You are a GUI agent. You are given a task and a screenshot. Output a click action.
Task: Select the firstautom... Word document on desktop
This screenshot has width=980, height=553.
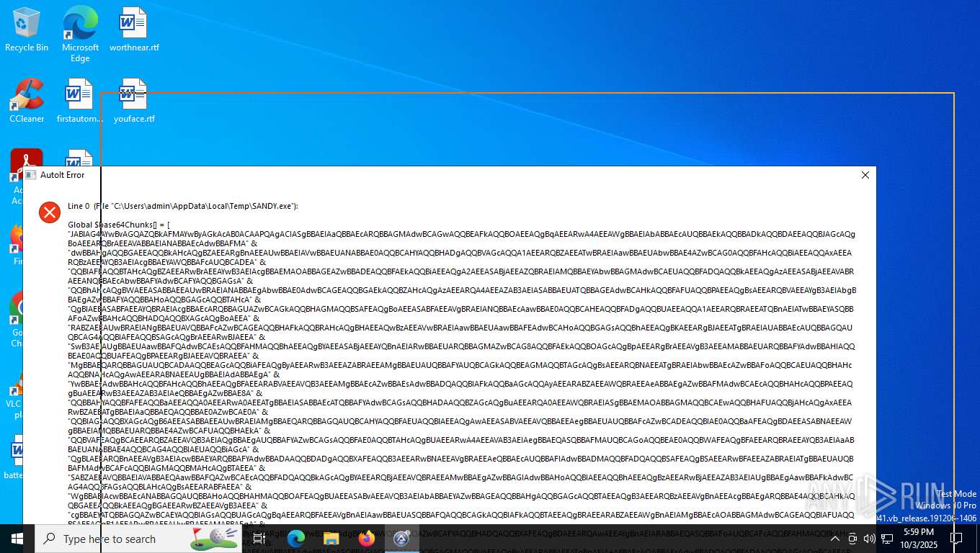point(80,101)
